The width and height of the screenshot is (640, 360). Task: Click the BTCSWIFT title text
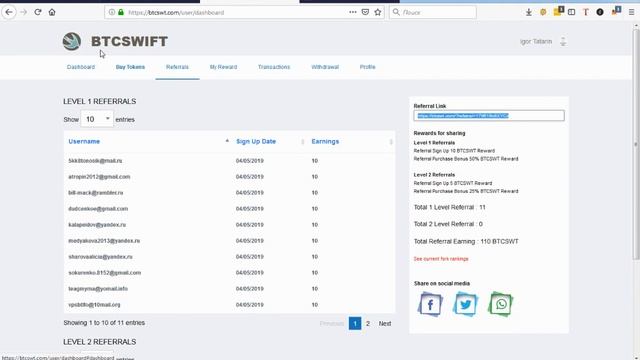pyautogui.click(x=129, y=41)
